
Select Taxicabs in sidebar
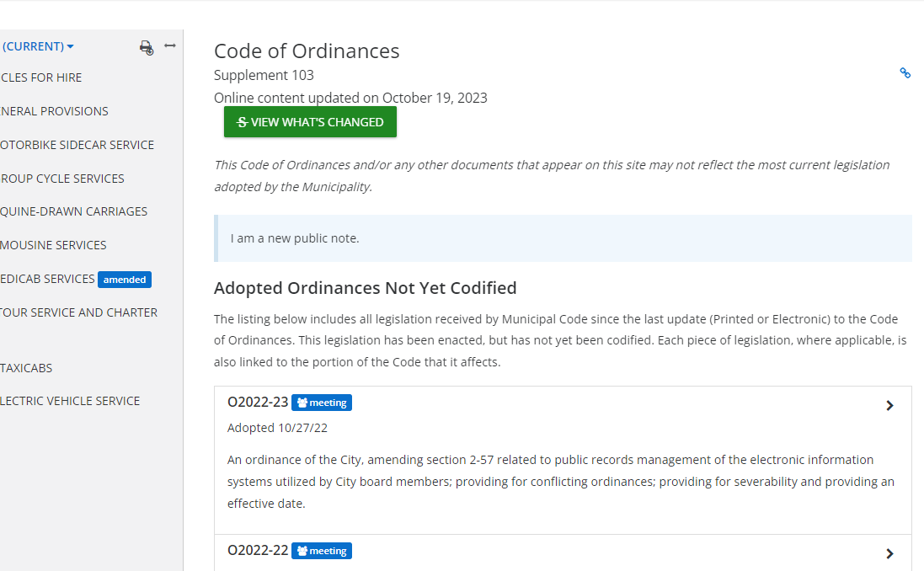click(x=26, y=368)
